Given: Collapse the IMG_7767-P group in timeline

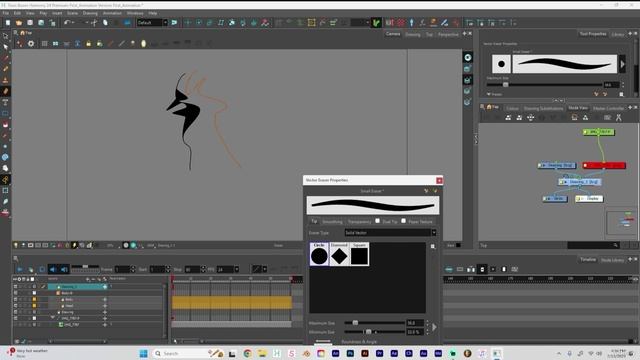Looking at the screenshot, I should (52, 318).
